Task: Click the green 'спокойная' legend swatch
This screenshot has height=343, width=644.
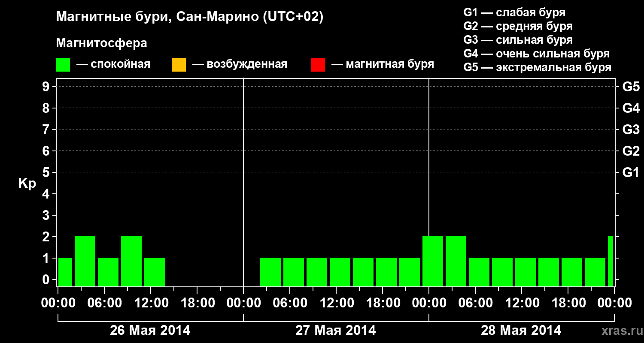Action: (63, 65)
